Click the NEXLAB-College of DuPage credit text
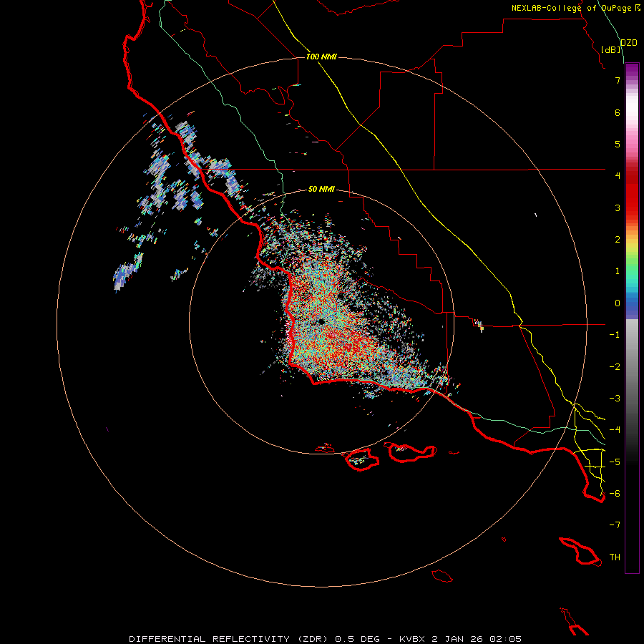644x644 pixels. 575,8
